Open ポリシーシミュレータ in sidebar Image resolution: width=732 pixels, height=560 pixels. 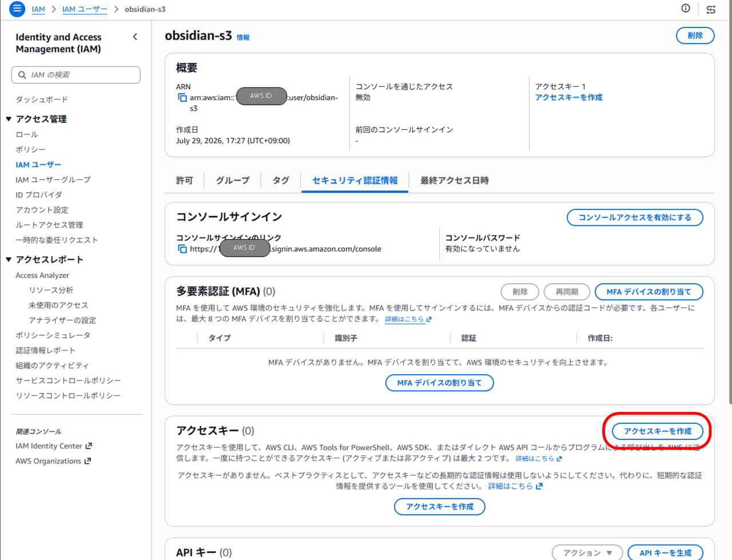tap(53, 335)
